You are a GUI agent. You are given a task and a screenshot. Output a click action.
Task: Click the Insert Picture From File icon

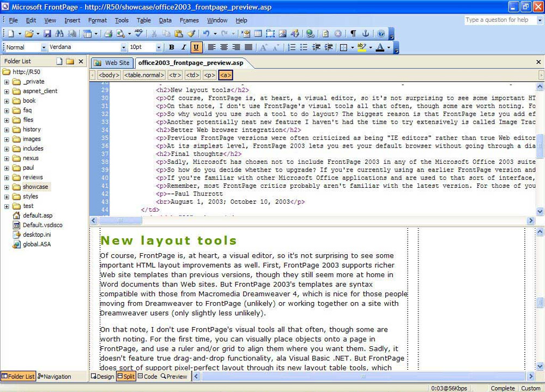[x=282, y=34]
